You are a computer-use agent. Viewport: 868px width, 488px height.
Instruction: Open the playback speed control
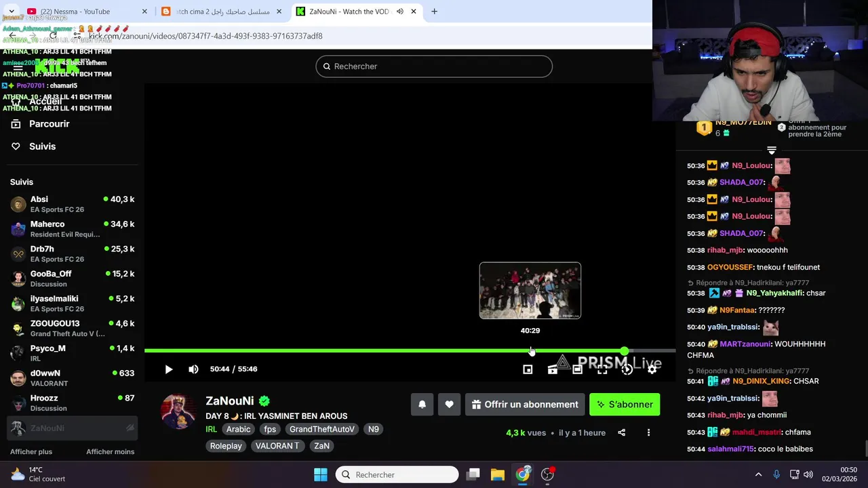tap(627, 369)
